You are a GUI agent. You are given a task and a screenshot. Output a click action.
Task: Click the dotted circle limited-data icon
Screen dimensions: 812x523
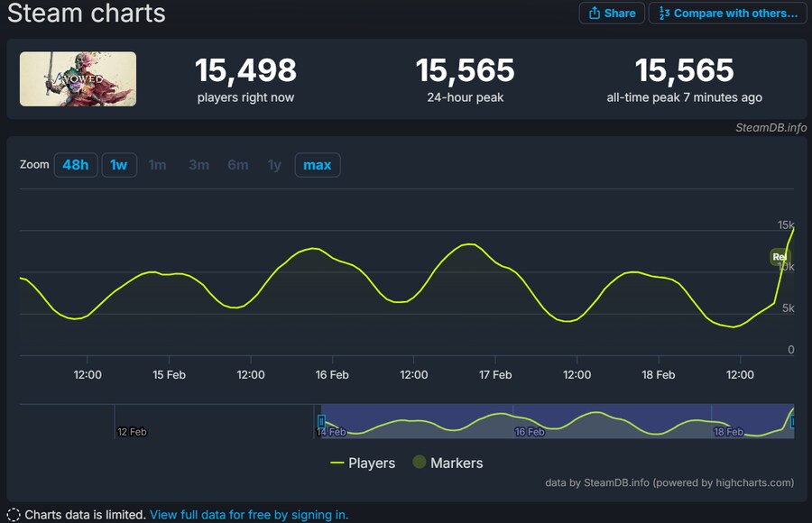[x=13, y=515]
